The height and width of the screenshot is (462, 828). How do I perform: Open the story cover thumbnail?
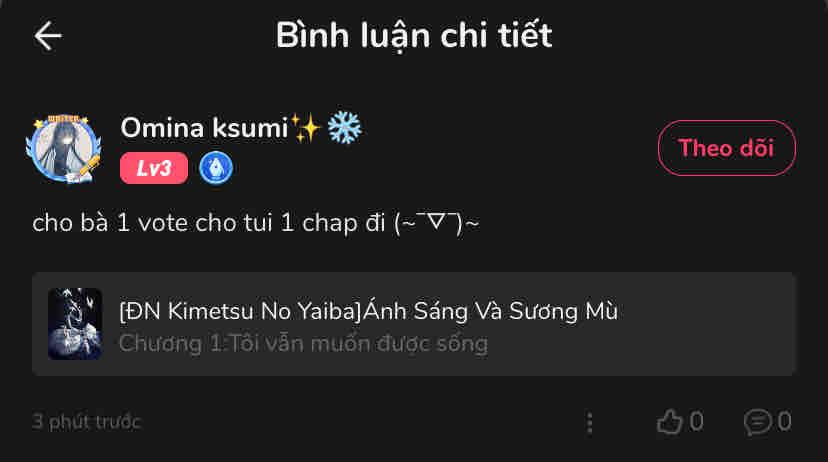(x=75, y=324)
